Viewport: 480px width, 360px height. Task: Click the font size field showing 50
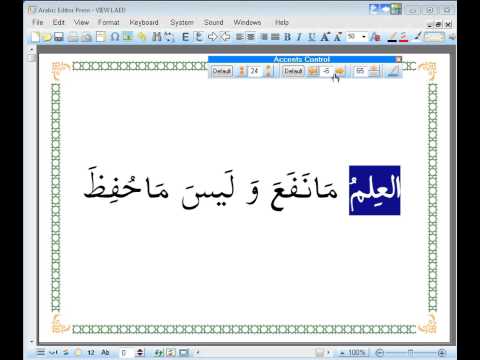353,37
